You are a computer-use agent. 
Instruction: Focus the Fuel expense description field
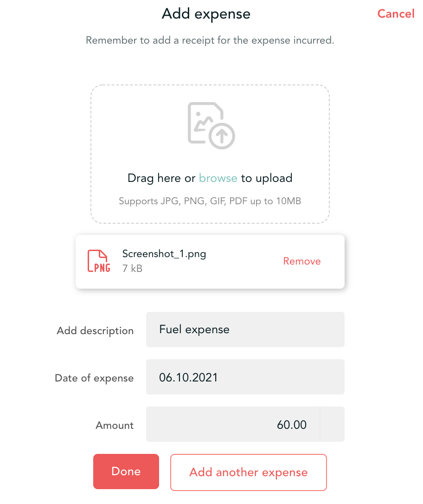245,330
